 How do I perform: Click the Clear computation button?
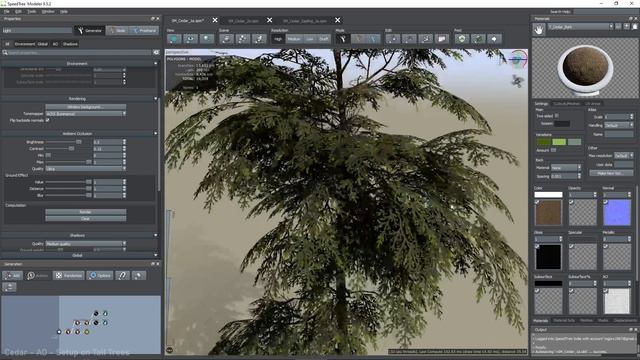85,219
